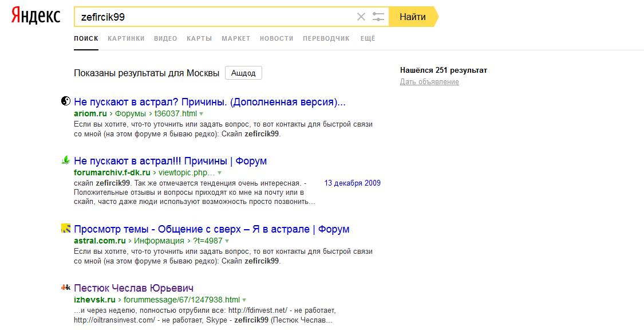Viewport: 644px width, 334px height.
Task: Click the izhevsk.ru domain link
Action: 94,300
